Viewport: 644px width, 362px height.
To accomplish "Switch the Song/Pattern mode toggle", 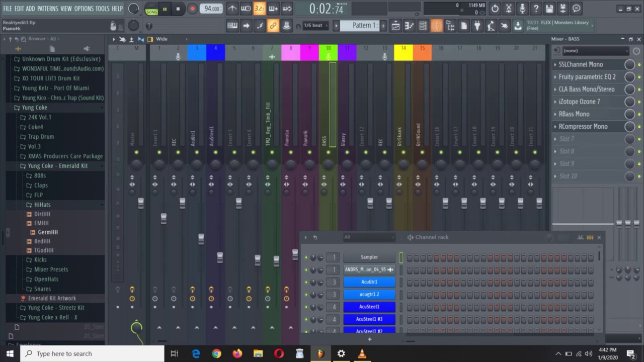I will coord(151,9).
